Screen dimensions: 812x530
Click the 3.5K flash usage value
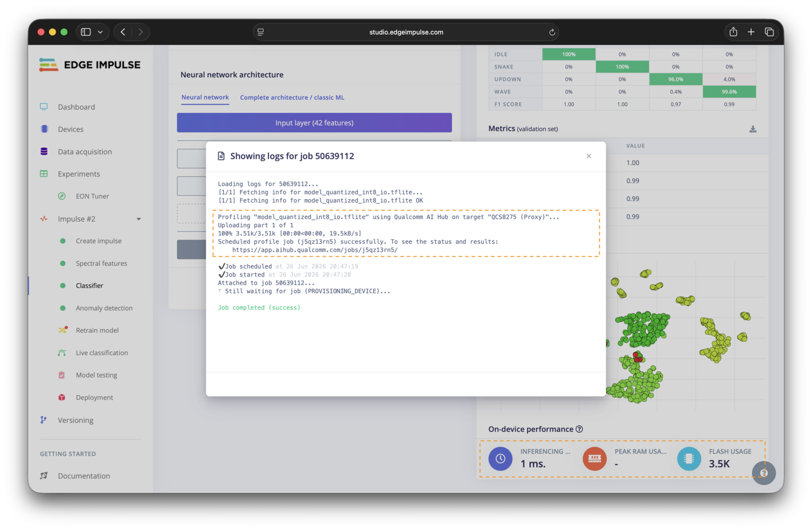pos(719,464)
